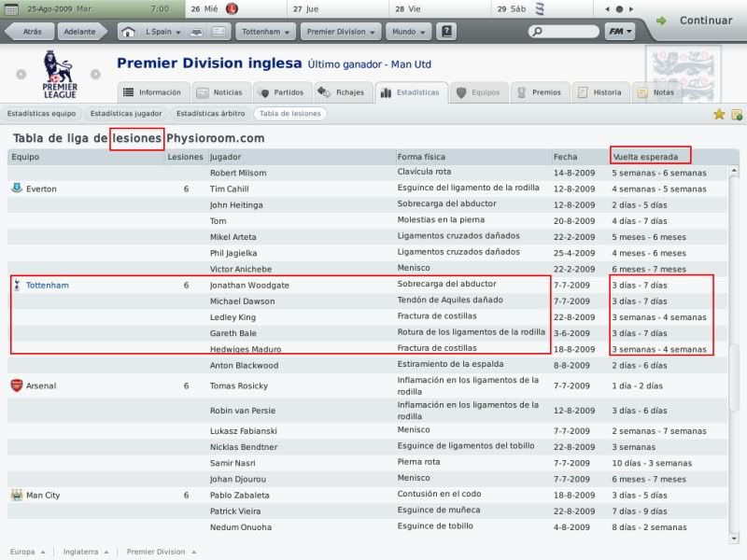Click the Arsenal club badge
The image size is (747, 560).
17,385
